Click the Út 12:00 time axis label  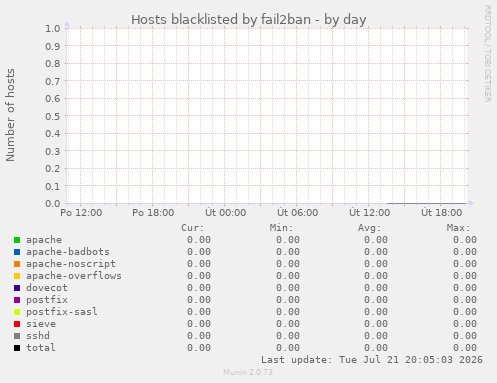click(x=369, y=213)
